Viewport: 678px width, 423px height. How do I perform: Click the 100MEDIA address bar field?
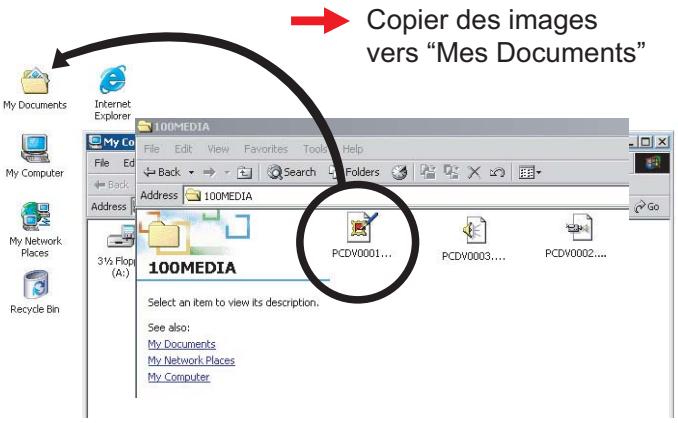tap(406, 196)
